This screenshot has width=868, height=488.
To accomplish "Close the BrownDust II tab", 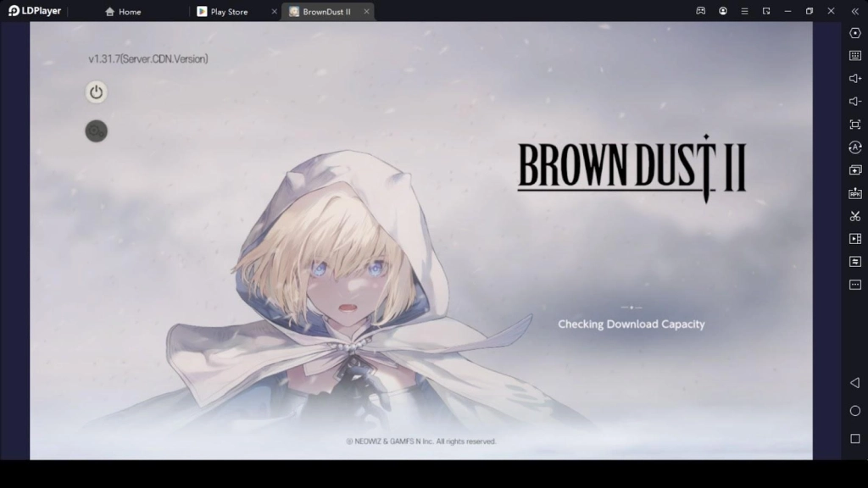I will click(366, 12).
